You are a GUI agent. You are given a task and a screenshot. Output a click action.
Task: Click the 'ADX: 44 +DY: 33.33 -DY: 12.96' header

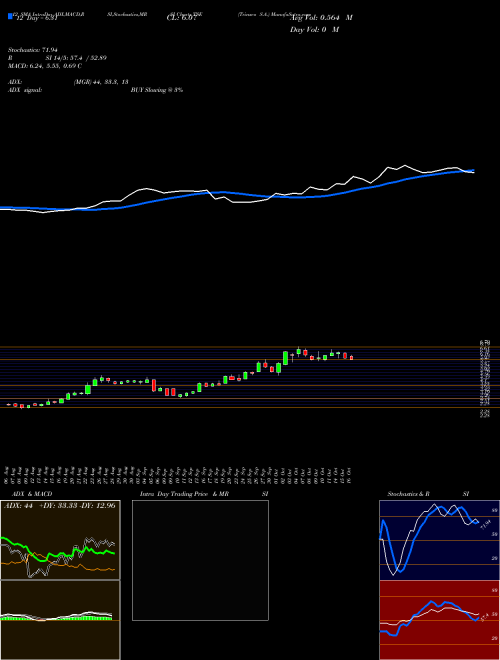[x=59, y=505]
